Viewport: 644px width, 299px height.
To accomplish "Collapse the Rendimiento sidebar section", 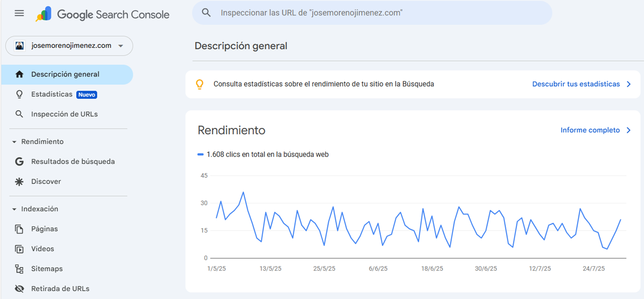I will [14, 142].
